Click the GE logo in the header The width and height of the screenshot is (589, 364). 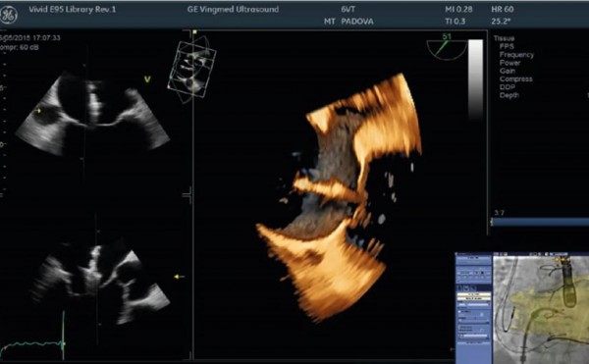tap(8, 16)
